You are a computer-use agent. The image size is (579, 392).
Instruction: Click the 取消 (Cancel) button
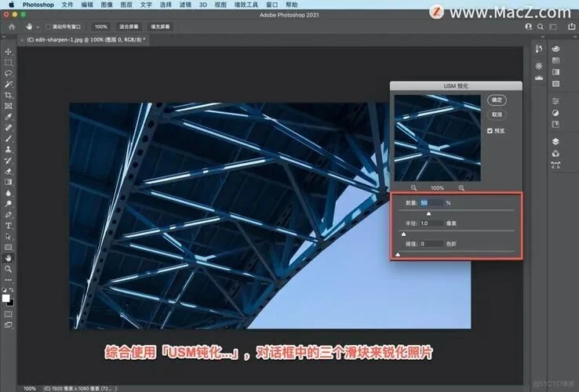click(x=496, y=114)
